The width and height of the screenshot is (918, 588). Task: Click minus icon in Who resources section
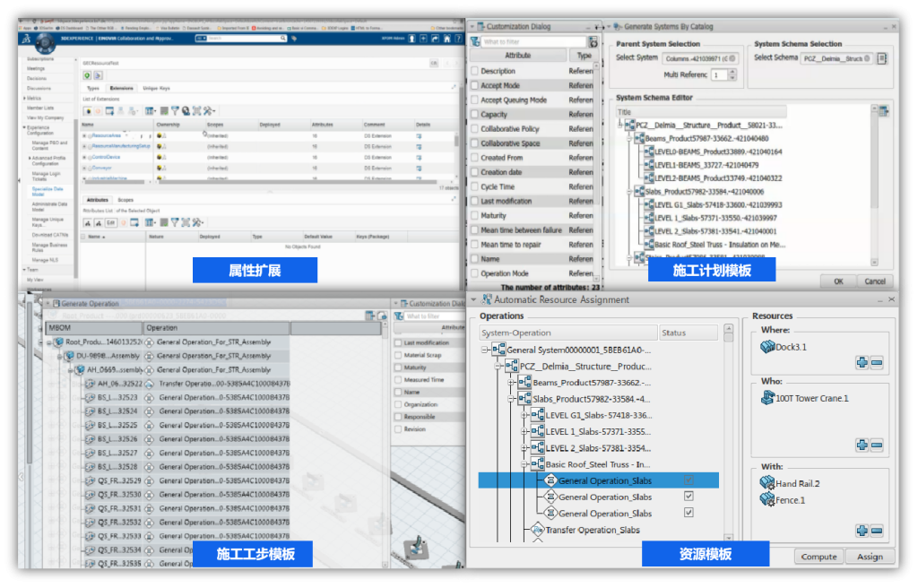[x=877, y=445]
